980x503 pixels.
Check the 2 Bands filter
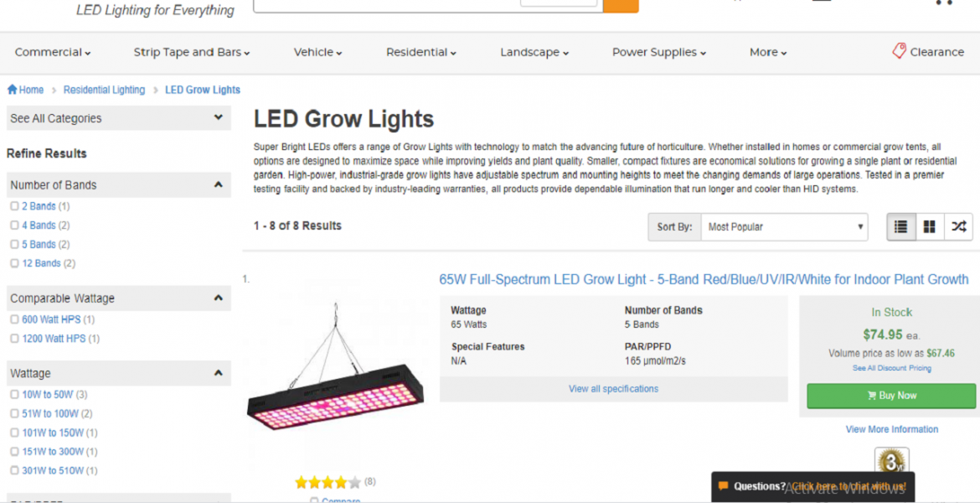14,205
